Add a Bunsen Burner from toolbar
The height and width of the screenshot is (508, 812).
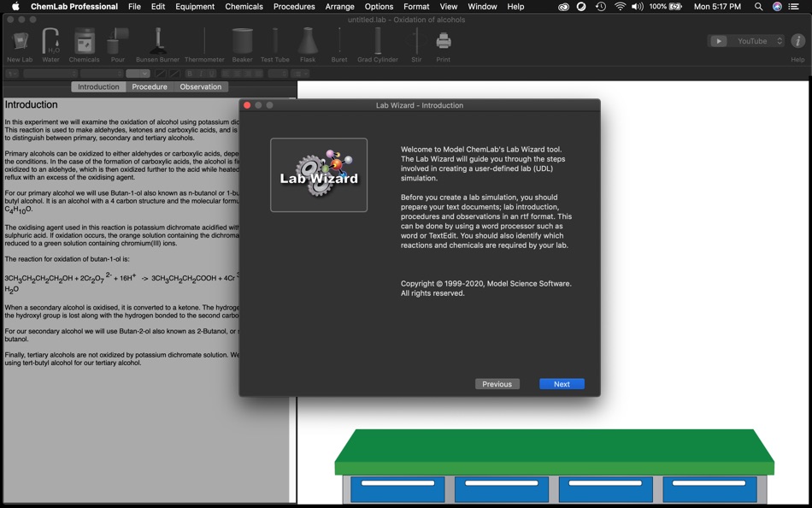(x=158, y=41)
